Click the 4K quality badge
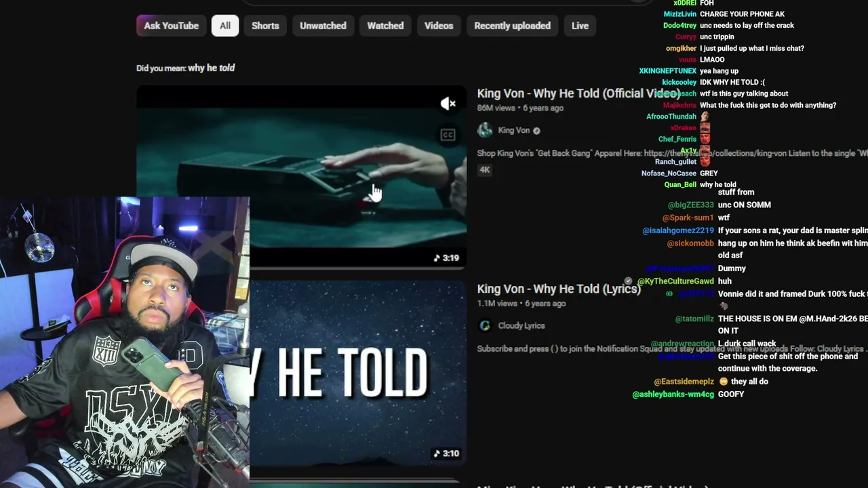 pyautogui.click(x=485, y=169)
